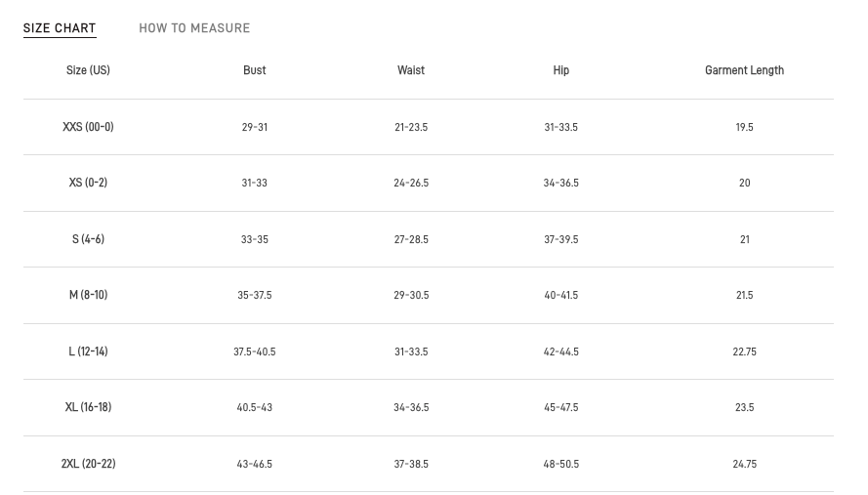Click the Size (US) column header

click(88, 70)
